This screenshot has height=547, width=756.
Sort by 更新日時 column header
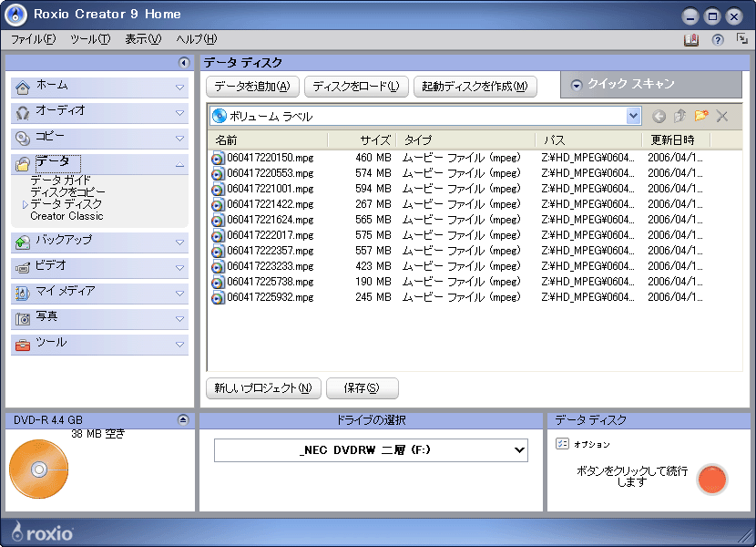[676, 140]
